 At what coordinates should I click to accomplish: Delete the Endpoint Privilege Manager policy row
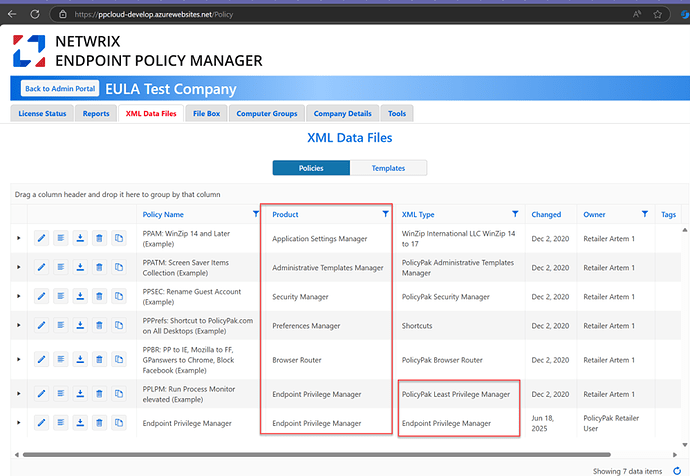(99, 423)
